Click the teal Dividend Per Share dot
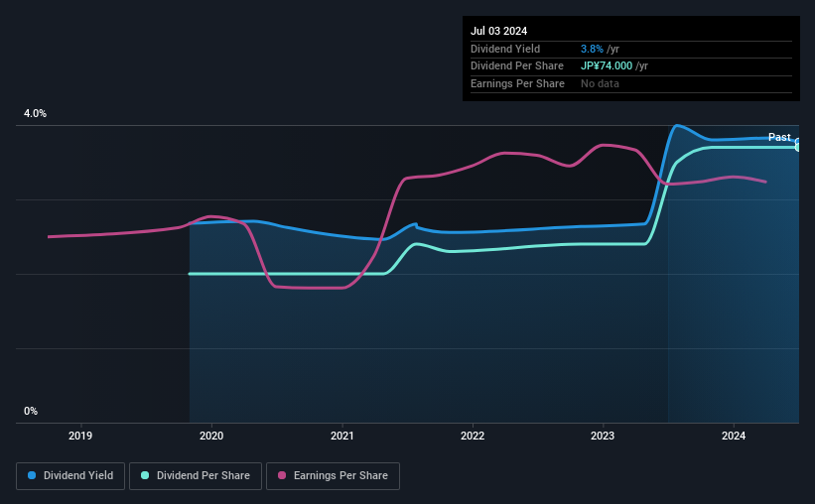 point(145,475)
